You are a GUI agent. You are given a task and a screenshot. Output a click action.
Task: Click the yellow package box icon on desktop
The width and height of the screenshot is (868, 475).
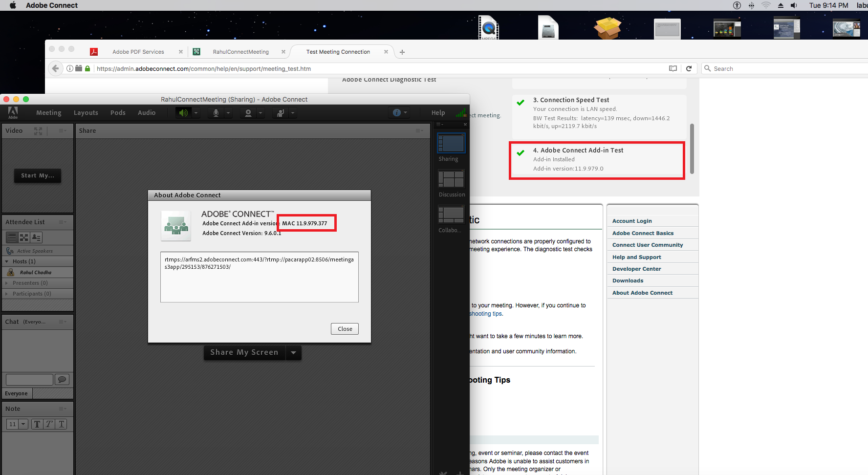[x=608, y=27]
